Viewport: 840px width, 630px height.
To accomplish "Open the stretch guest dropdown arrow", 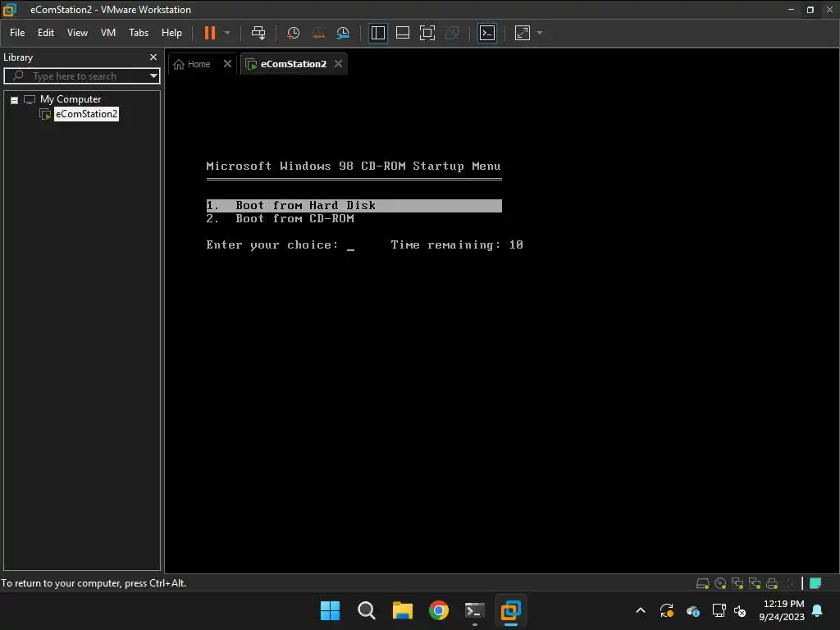I will coord(540,33).
